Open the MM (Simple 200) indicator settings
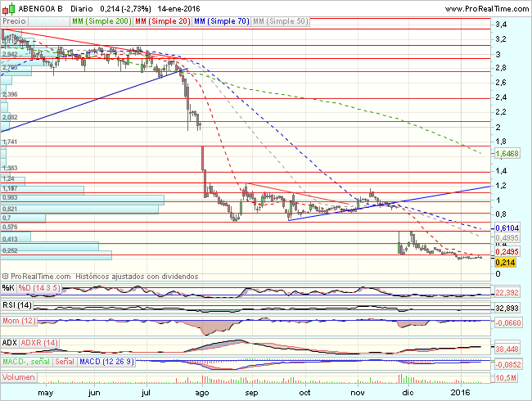Image resolution: width=532 pixels, height=401 pixels. point(101,21)
